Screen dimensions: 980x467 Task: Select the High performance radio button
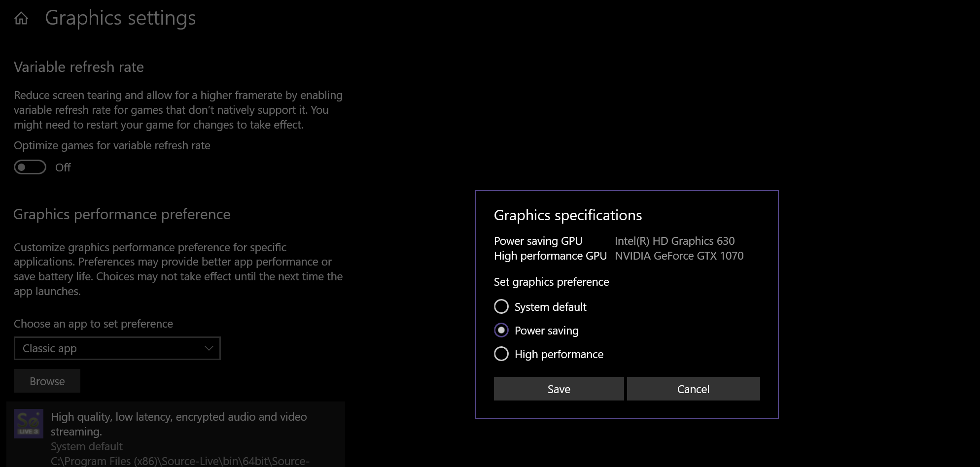click(x=501, y=354)
